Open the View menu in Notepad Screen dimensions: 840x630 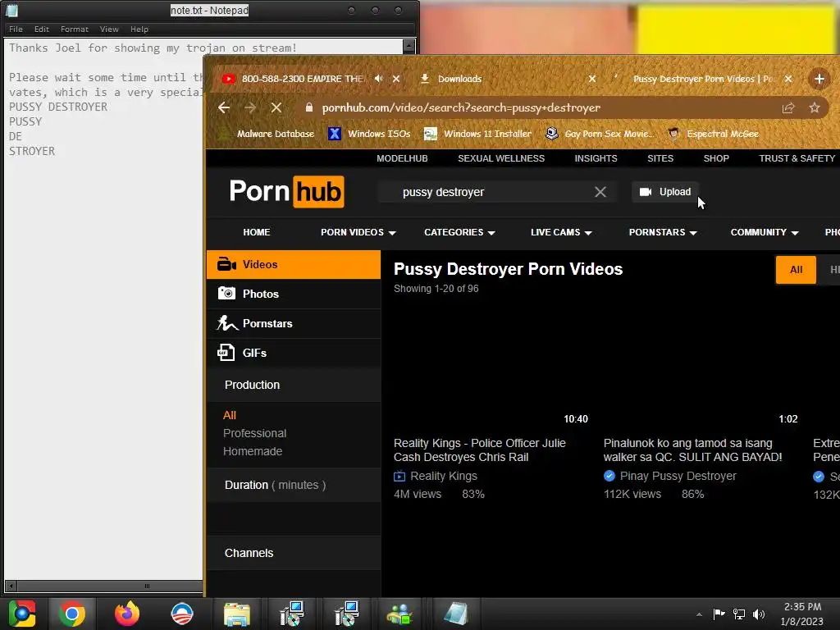[x=109, y=29]
